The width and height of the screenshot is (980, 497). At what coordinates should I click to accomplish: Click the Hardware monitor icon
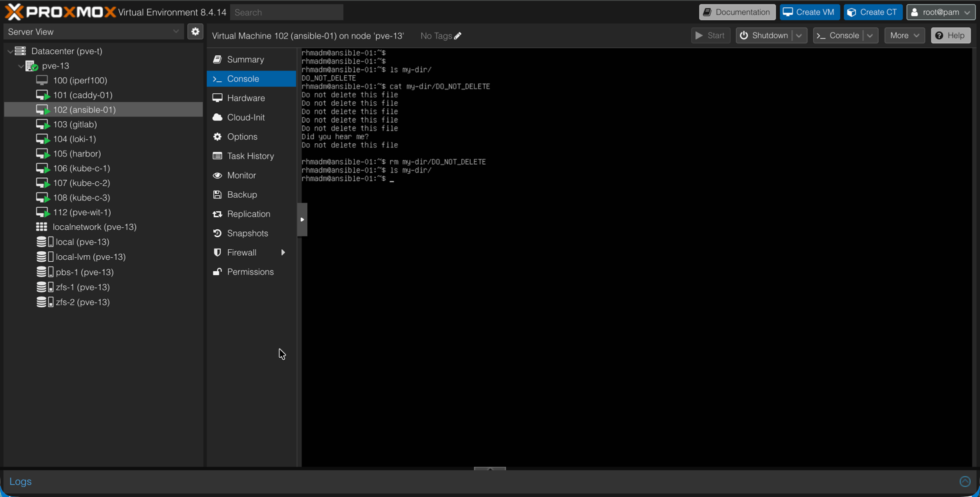coord(217,98)
